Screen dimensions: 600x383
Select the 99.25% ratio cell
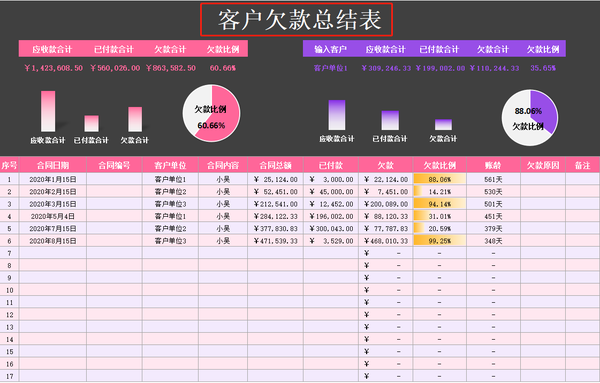(x=440, y=241)
